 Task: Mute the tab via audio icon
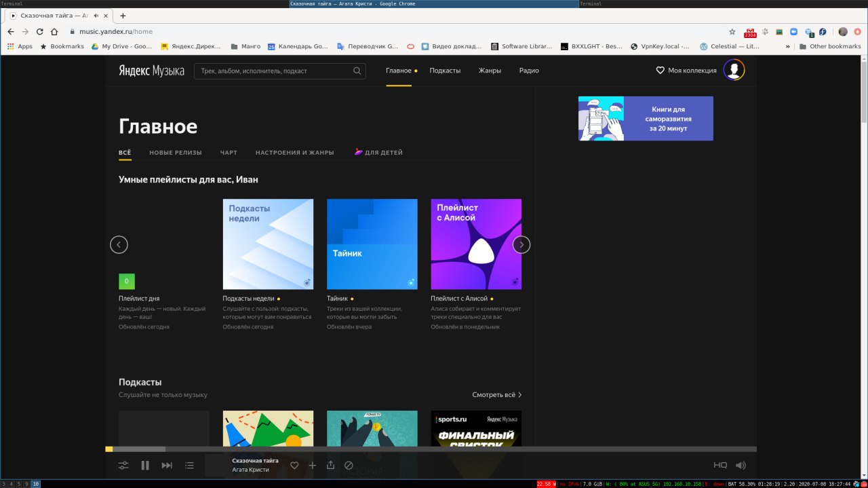pos(96,15)
